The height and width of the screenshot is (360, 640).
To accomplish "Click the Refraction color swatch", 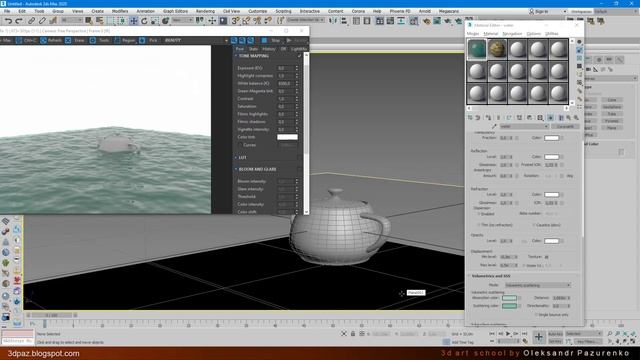I will (x=551, y=195).
